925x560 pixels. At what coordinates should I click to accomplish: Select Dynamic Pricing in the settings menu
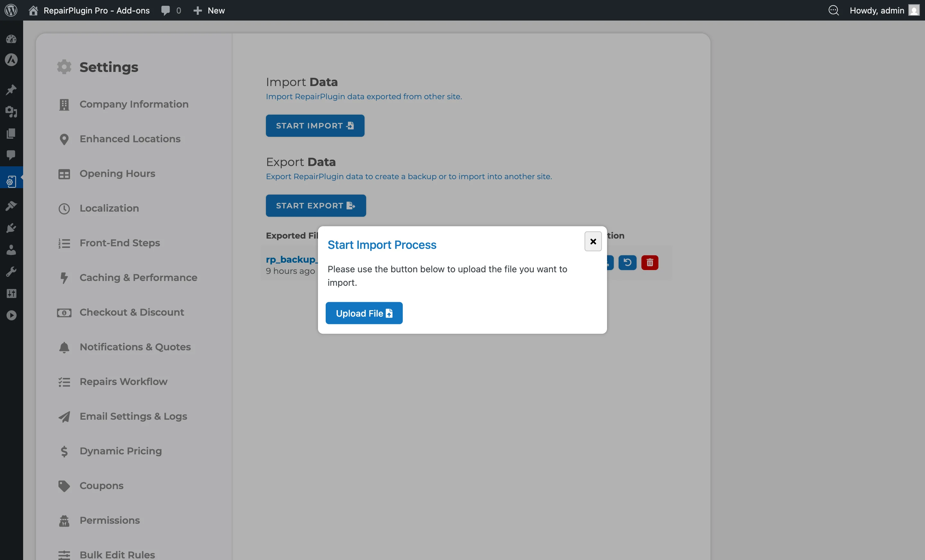pyautogui.click(x=120, y=451)
